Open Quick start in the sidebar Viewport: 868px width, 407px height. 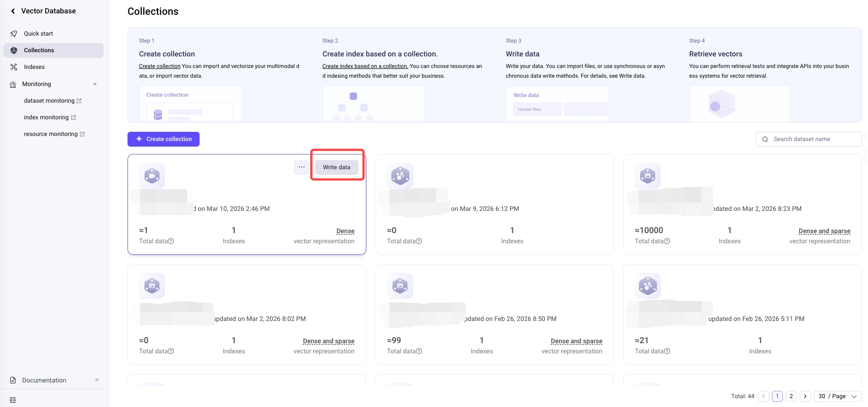point(38,34)
